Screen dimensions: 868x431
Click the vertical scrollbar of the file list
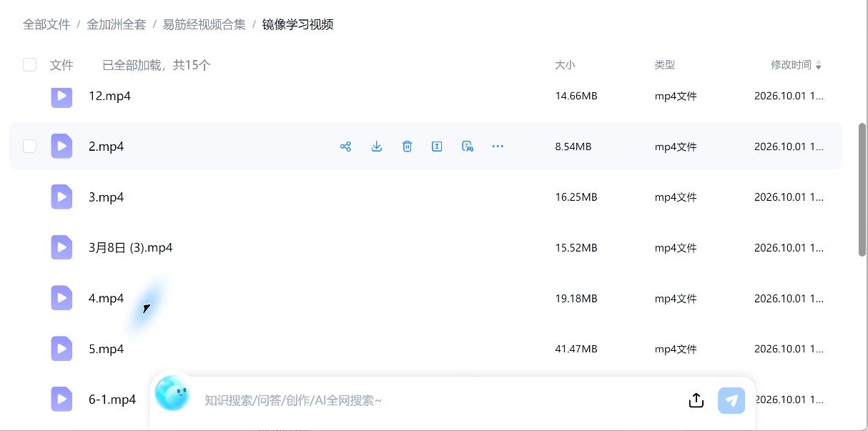point(863,189)
